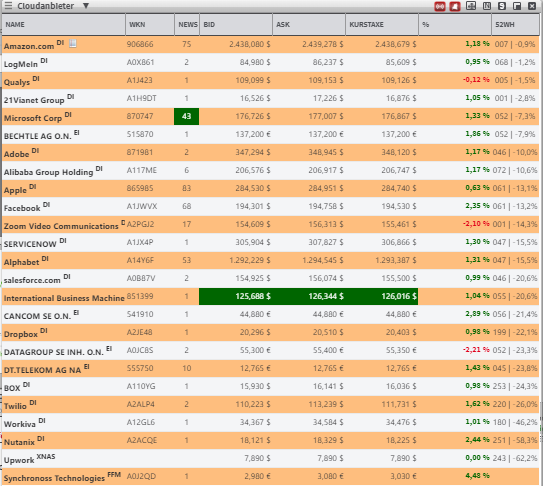The height and width of the screenshot is (486, 543).
Task: Select the CANCOM SE O.N. row name
Action: point(37,316)
